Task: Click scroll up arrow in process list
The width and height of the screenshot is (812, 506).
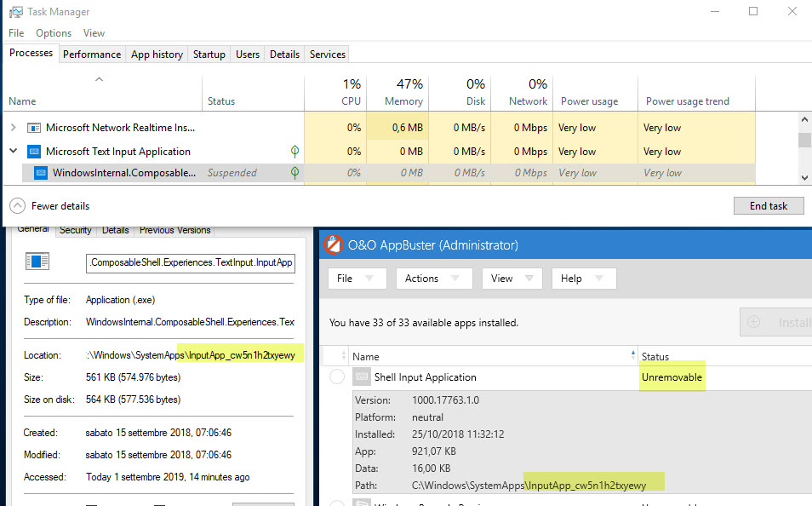Action: point(804,119)
